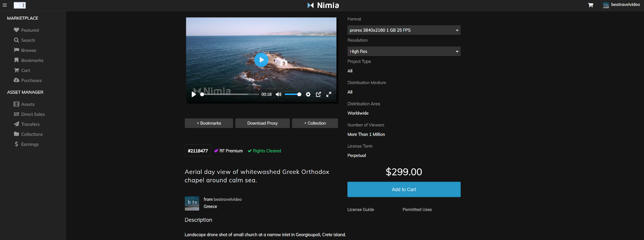Open Earnings in Asset Manager sidebar
The image size is (644, 240).
pyautogui.click(x=30, y=144)
